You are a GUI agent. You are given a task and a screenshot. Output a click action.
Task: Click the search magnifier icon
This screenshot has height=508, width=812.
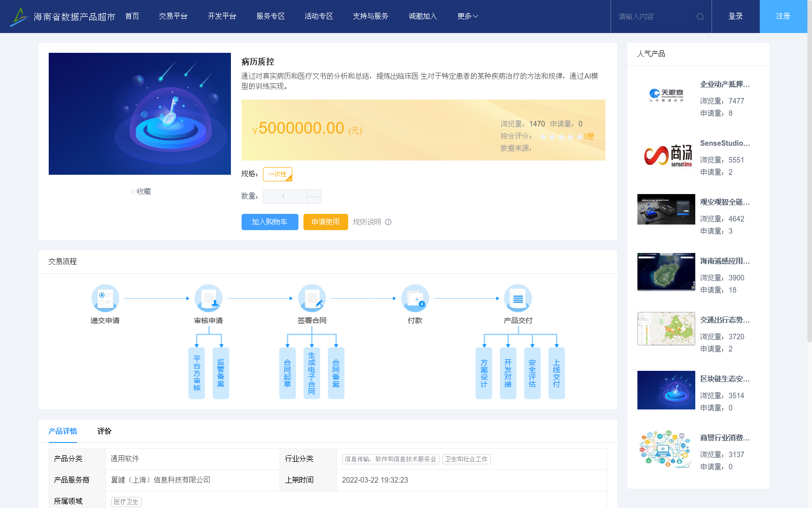tap(700, 16)
